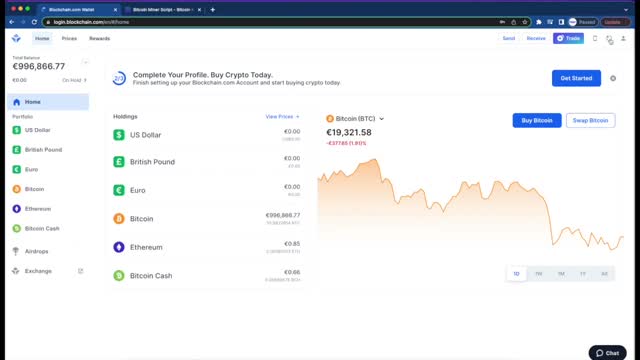Click the browser extensions puzzle icon
The width and height of the screenshot is (640, 360).
(x=539, y=22)
